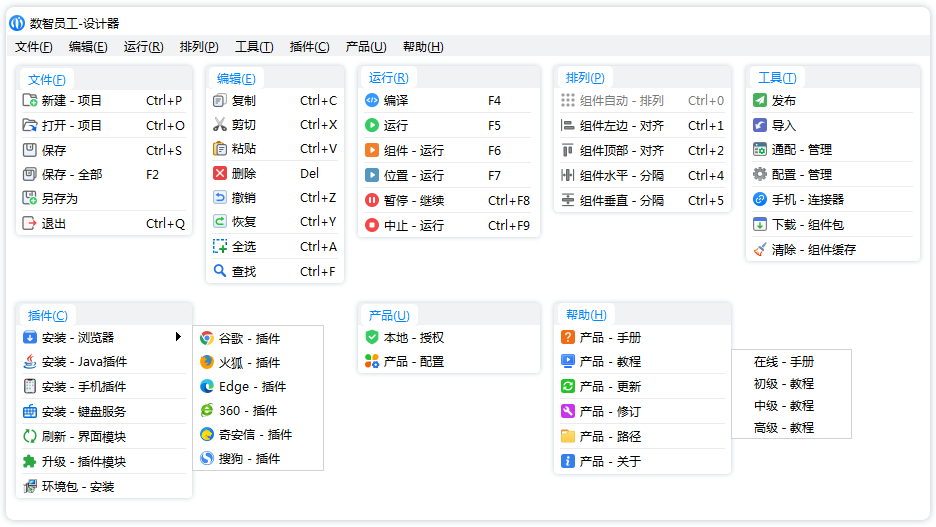This screenshot has width=936, height=527.
Task: Open the 帮助(H) menu in the menu bar
Action: tap(423, 47)
